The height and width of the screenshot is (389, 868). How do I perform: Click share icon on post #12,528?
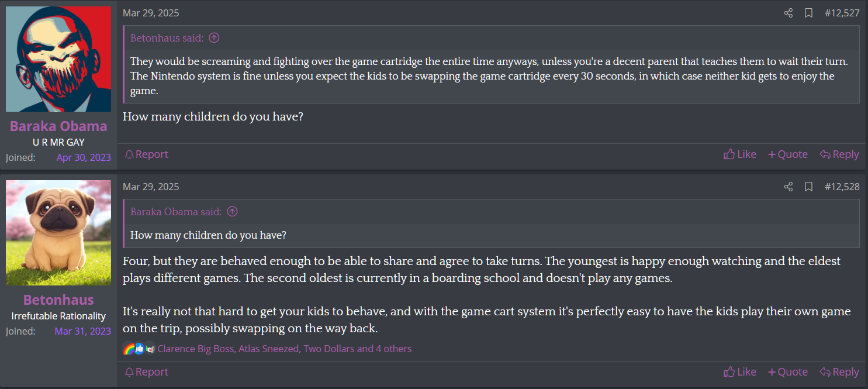(789, 187)
